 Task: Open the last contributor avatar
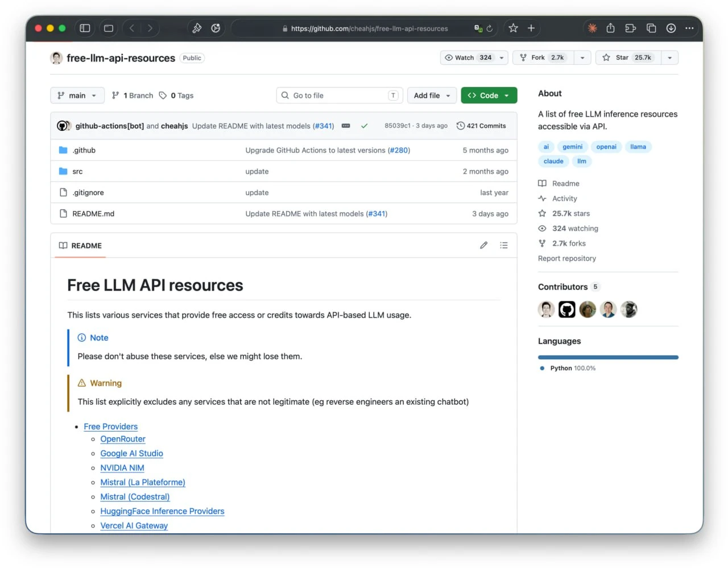click(628, 309)
